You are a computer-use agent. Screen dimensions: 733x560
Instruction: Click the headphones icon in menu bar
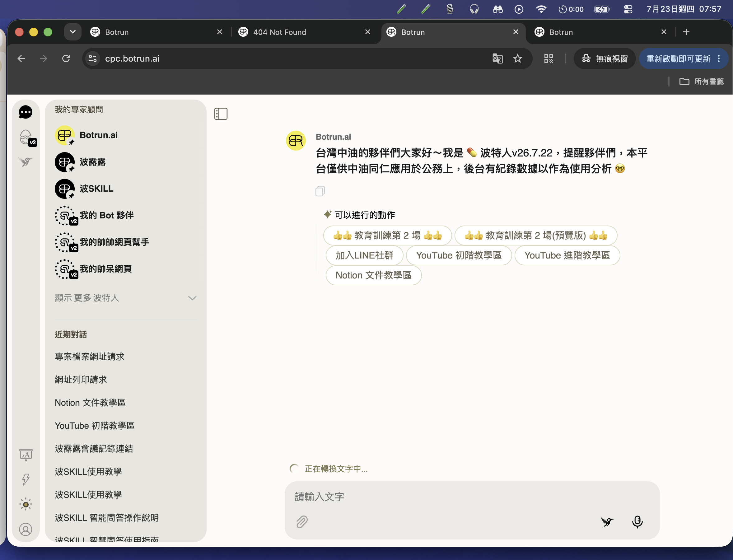coord(474,9)
